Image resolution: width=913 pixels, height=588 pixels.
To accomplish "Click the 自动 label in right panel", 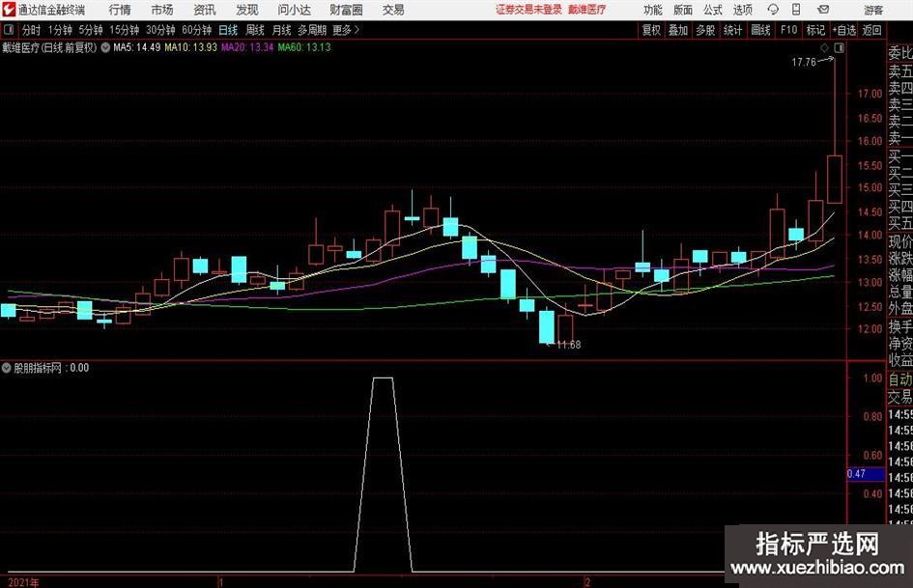I will point(900,379).
